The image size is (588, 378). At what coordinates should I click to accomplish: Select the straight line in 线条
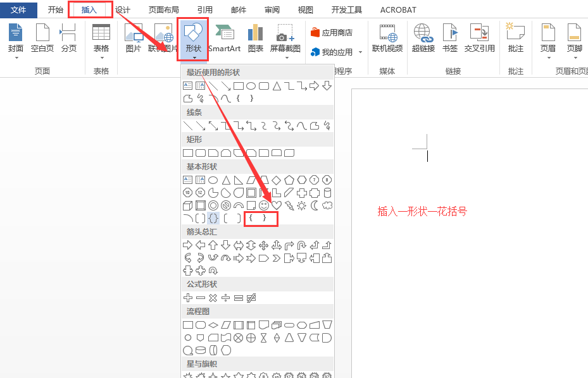pos(188,126)
